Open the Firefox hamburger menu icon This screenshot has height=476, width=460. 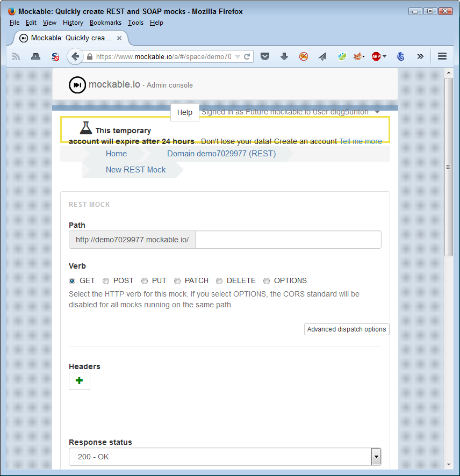point(442,56)
